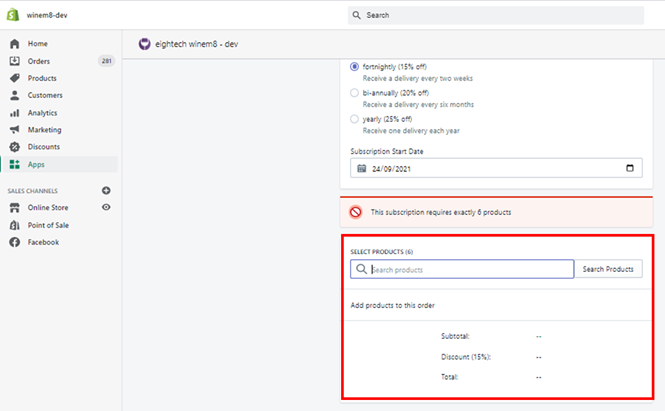Open Discounts in sidebar
This screenshot has height=411, width=665.
(x=44, y=147)
